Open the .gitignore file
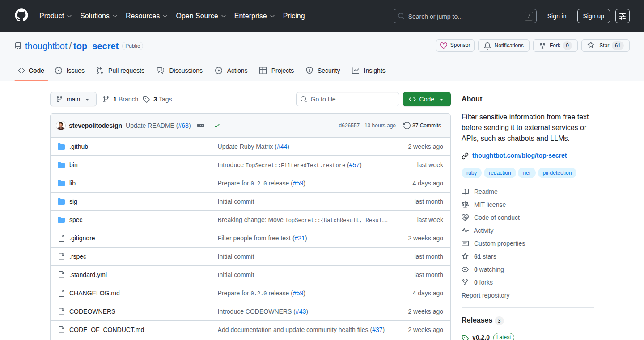 click(x=82, y=238)
